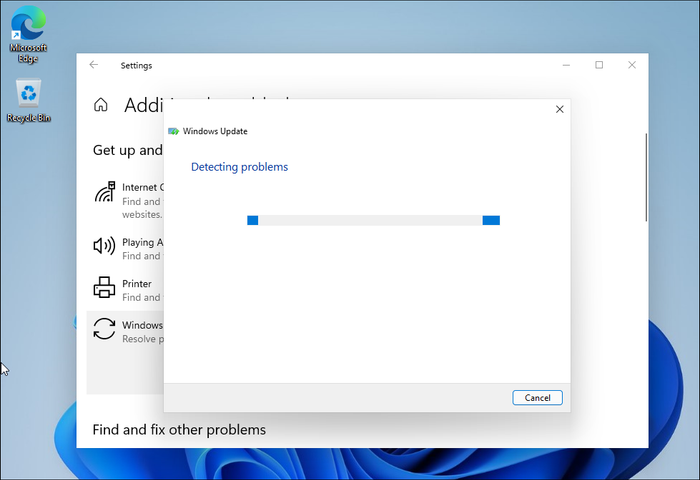Click the Detecting problems heading text
This screenshot has width=700, height=480.
pos(239,167)
